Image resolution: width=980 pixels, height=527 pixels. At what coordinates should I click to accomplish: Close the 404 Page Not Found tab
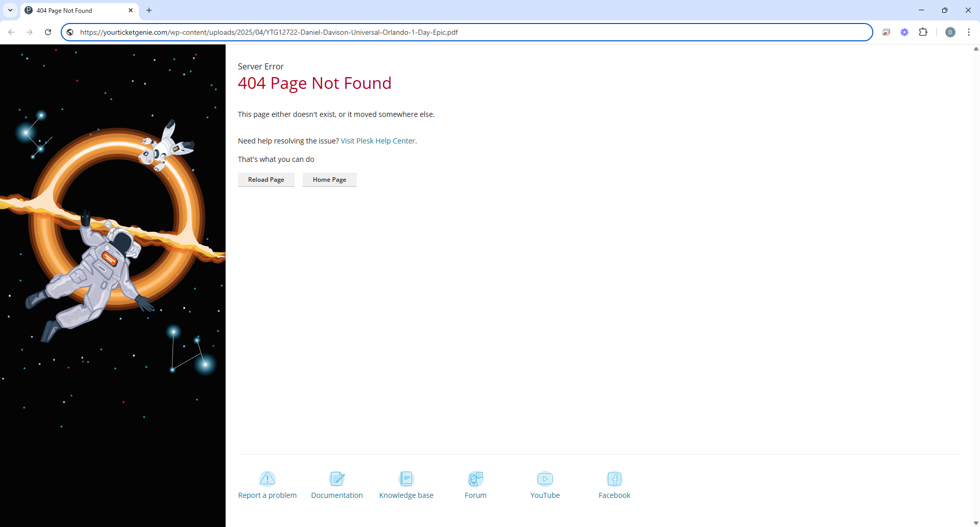click(131, 10)
